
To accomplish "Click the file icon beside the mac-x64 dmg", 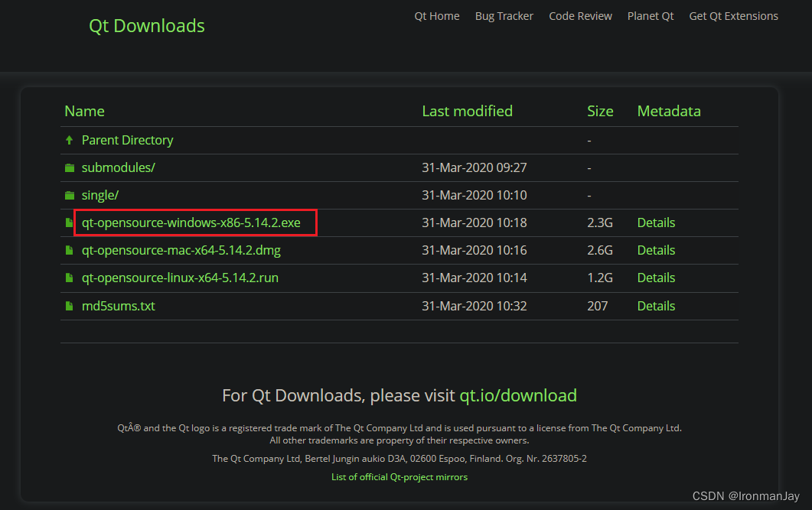I will point(70,250).
